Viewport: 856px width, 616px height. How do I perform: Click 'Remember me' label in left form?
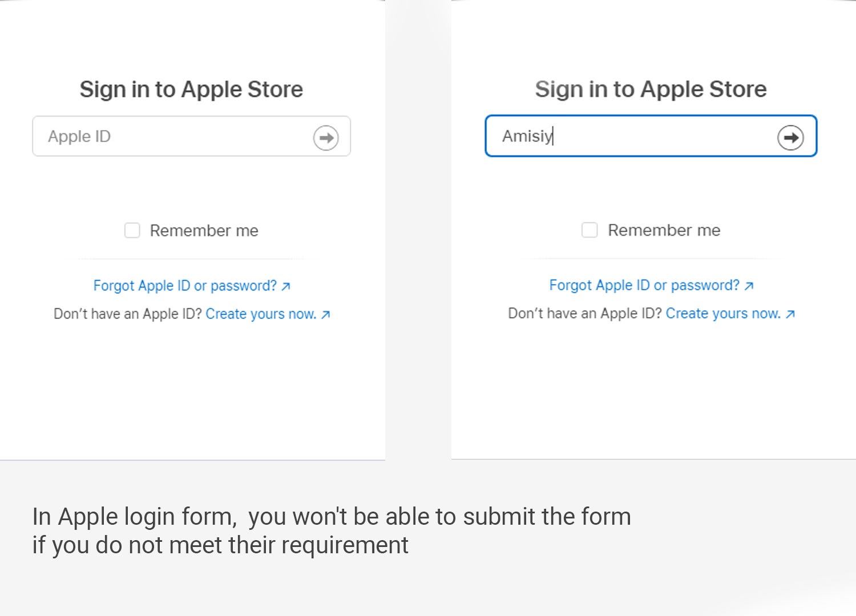pos(204,230)
